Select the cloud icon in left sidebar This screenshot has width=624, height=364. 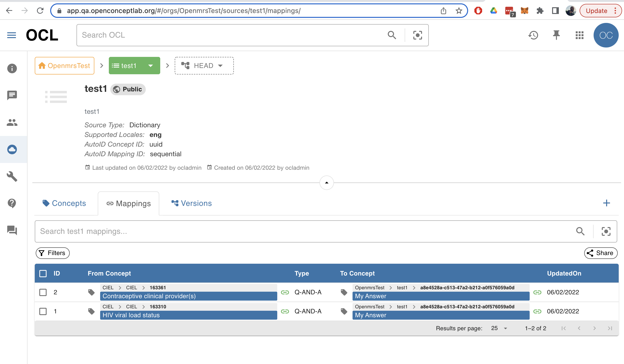[12, 149]
